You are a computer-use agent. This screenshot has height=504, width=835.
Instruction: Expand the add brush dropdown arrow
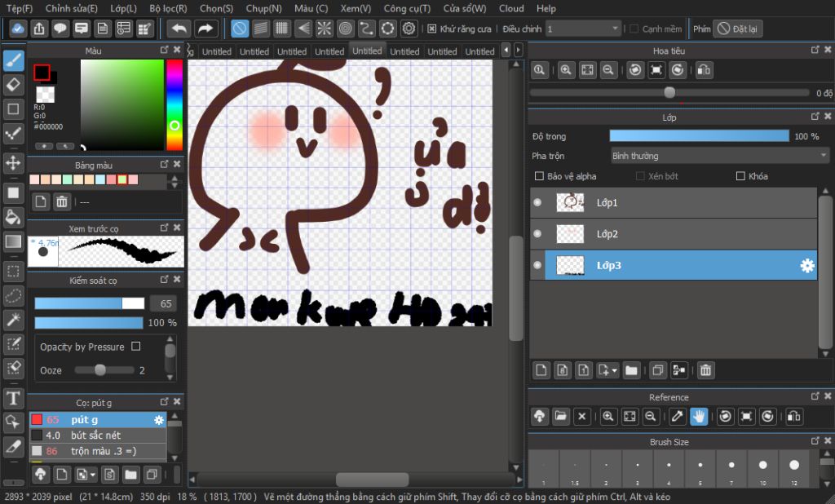93,474
